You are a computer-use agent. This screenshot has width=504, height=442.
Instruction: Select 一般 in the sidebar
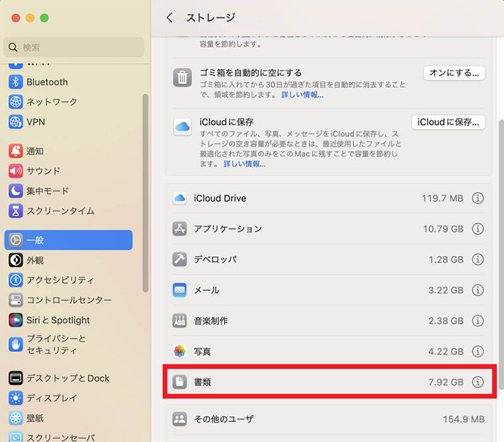(x=69, y=240)
